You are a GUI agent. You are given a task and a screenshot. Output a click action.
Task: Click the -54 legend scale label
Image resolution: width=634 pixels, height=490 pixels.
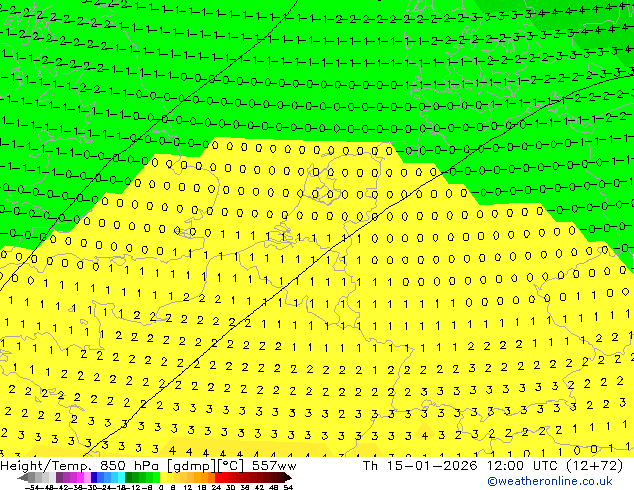tap(31, 487)
